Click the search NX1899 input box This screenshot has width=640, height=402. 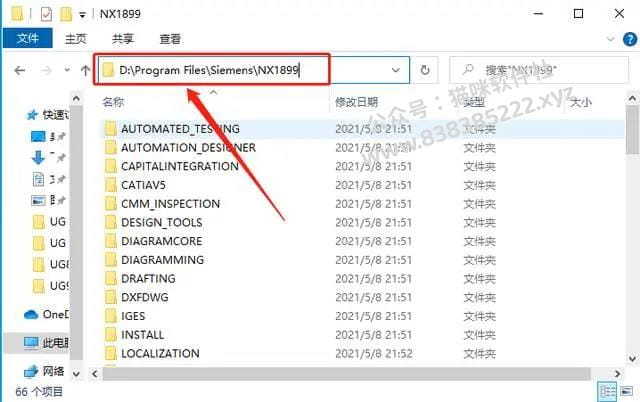point(539,70)
